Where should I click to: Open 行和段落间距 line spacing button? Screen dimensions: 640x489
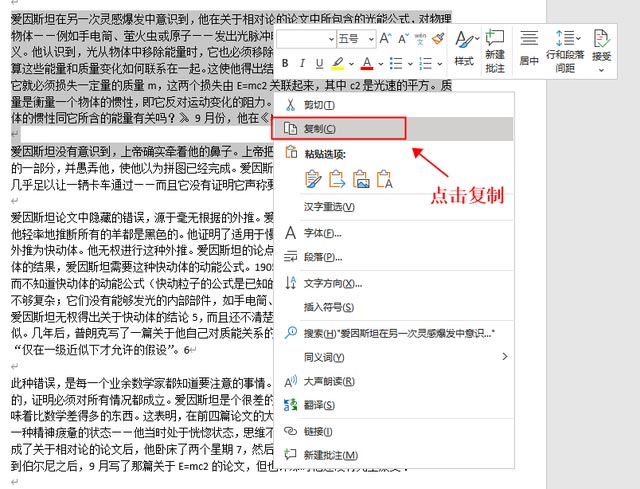point(565,51)
